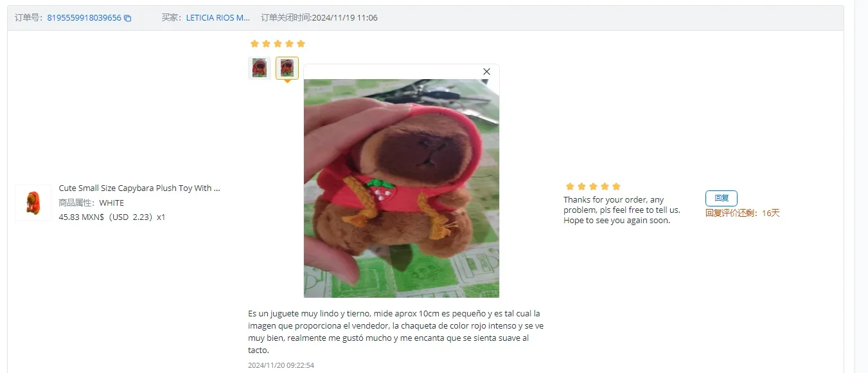Click the Spanish review text paragraph
The height and width of the screenshot is (373, 868).
pyautogui.click(x=396, y=332)
